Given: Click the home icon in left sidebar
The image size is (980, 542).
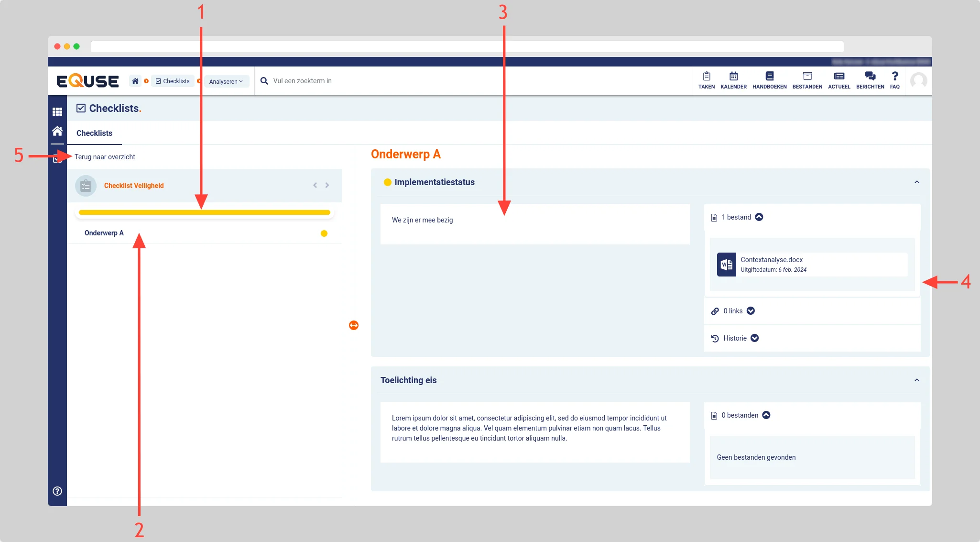Looking at the screenshot, I should pos(57,131).
